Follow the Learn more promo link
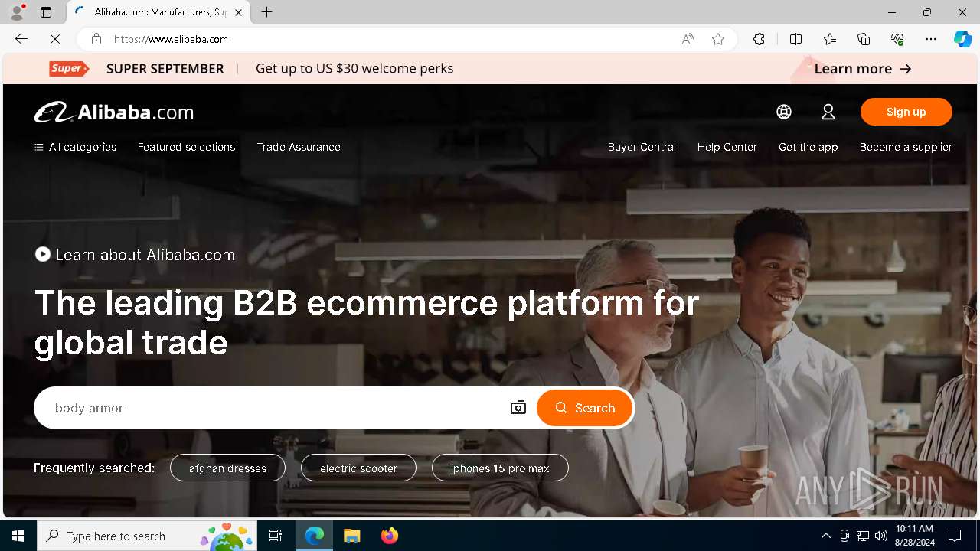This screenshot has width=980, height=551. pyautogui.click(x=863, y=69)
